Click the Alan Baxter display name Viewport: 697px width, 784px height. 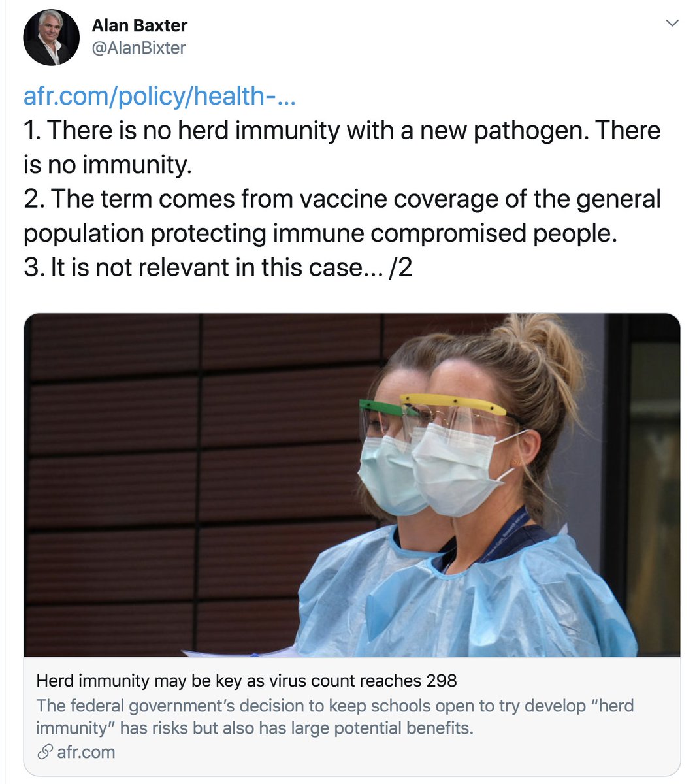click(139, 25)
